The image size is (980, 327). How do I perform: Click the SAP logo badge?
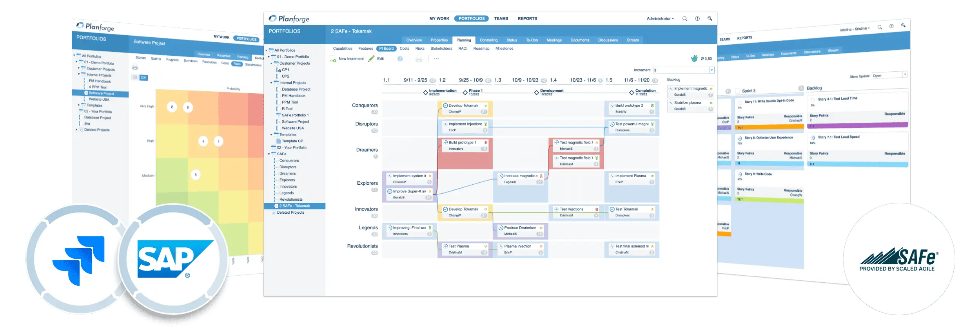[x=173, y=259]
